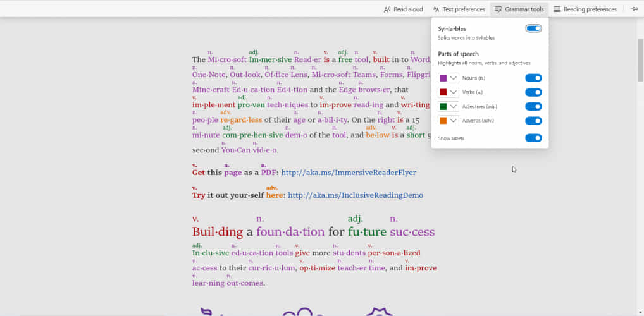Click the Reading preferences icon
The width and height of the screenshot is (644, 316).
(x=557, y=9)
